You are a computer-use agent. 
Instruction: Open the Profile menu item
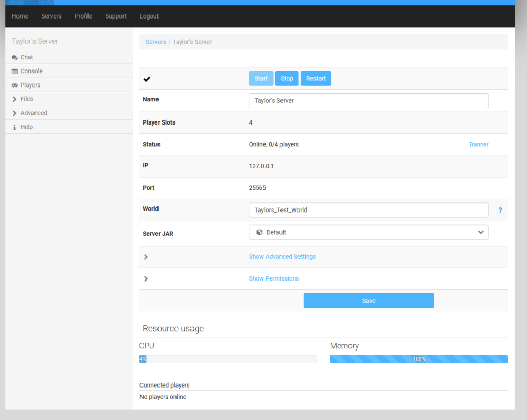click(x=83, y=16)
